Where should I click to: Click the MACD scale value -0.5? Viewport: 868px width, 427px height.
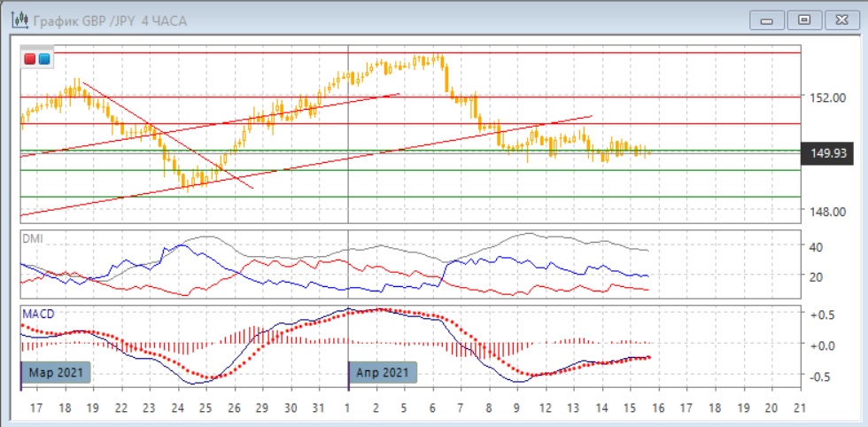pos(821,376)
